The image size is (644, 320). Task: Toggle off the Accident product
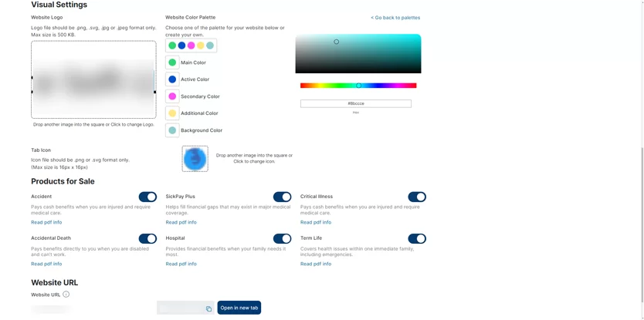click(147, 197)
